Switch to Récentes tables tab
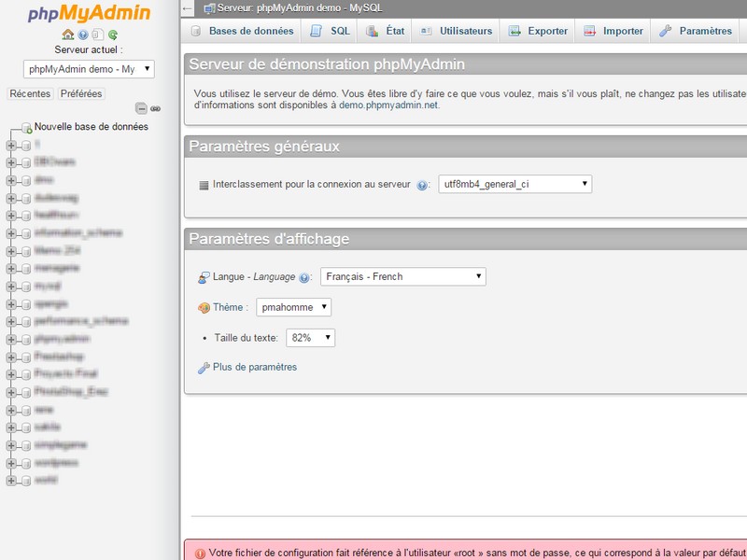 click(30, 94)
